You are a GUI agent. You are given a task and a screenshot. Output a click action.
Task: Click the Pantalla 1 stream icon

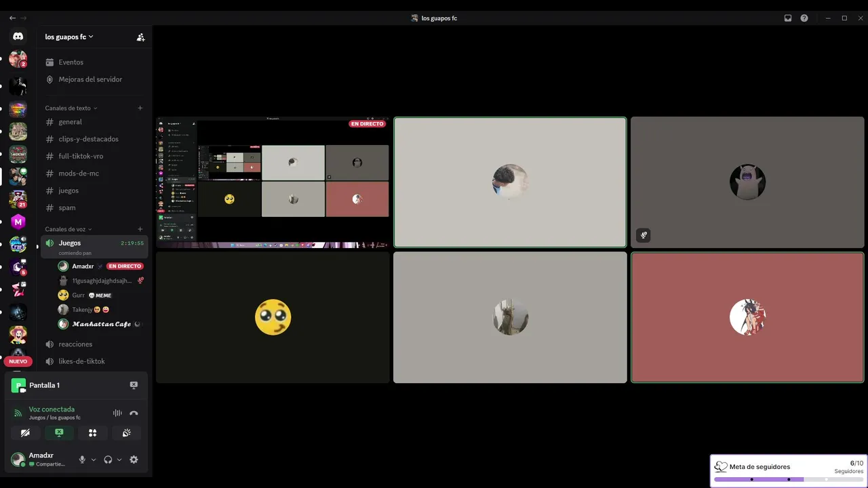[x=18, y=385]
